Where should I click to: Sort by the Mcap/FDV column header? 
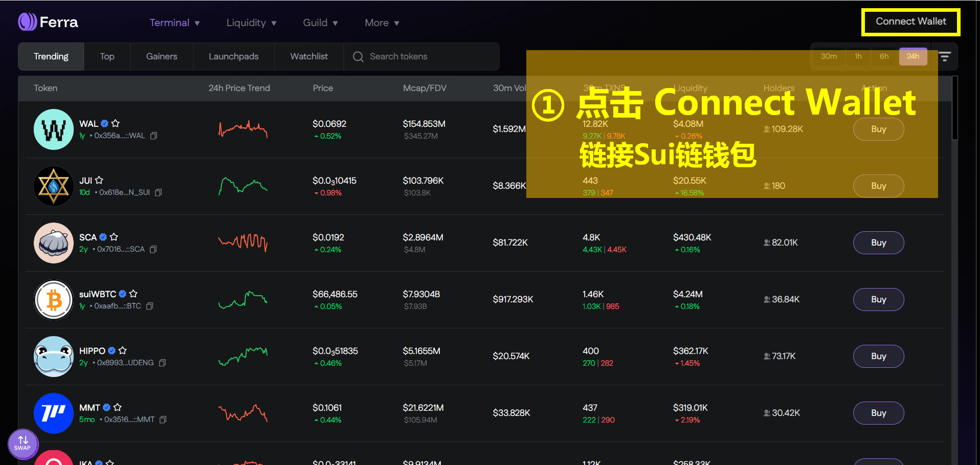tap(425, 88)
